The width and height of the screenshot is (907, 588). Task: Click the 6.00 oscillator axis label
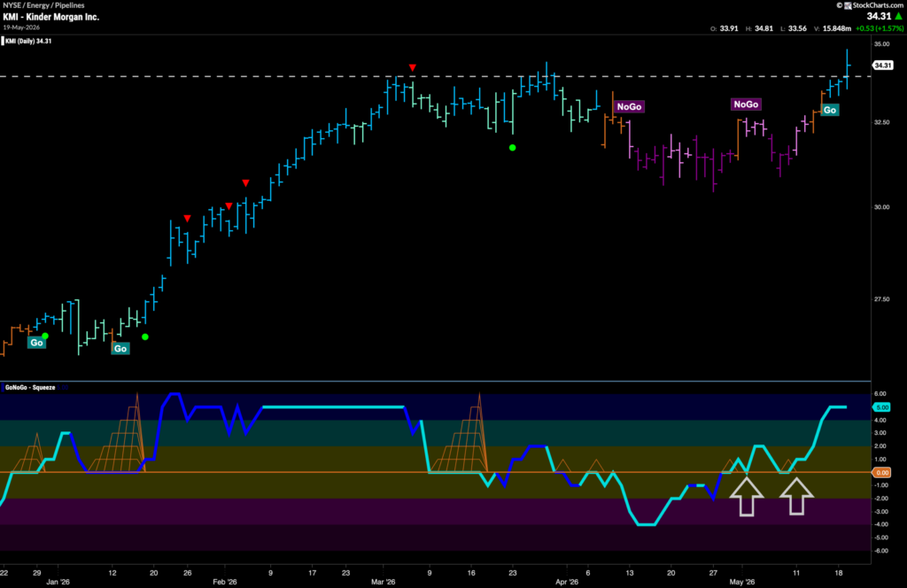point(880,394)
